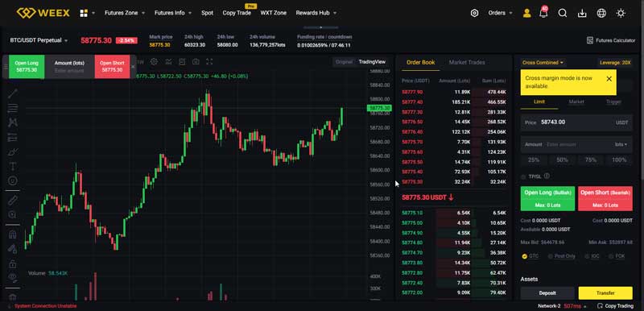Open the download app icon
Viewport: 644px width, 311px height.
point(582,13)
